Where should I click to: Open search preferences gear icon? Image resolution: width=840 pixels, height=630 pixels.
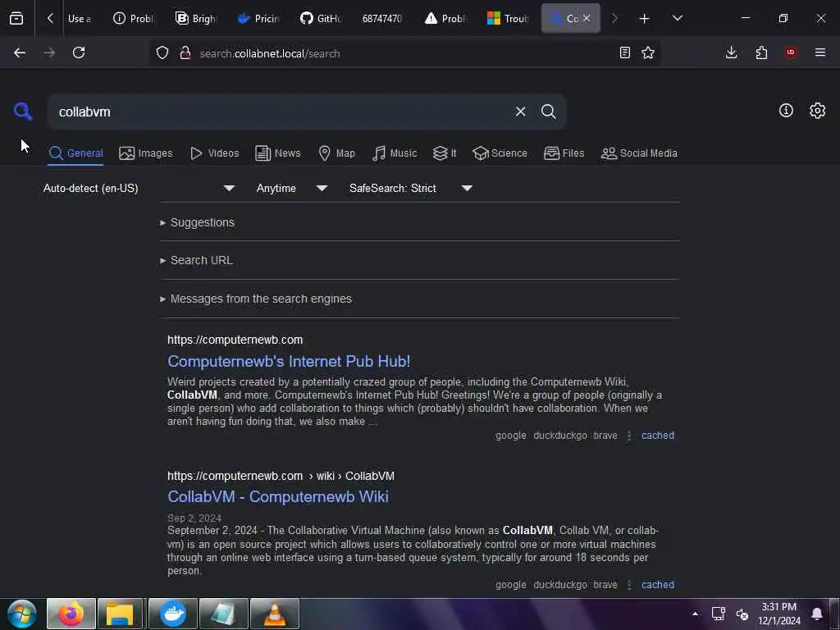click(817, 111)
